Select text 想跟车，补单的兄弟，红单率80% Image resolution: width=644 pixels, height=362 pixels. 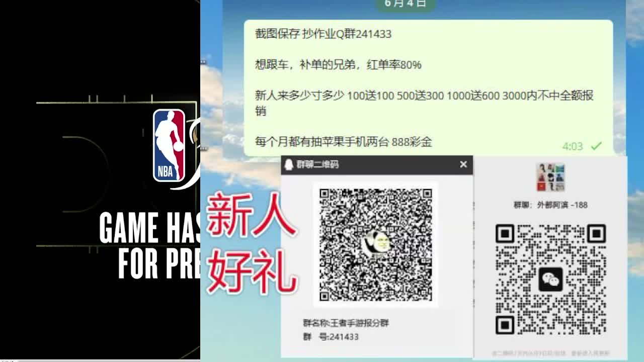(x=338, y=65)
